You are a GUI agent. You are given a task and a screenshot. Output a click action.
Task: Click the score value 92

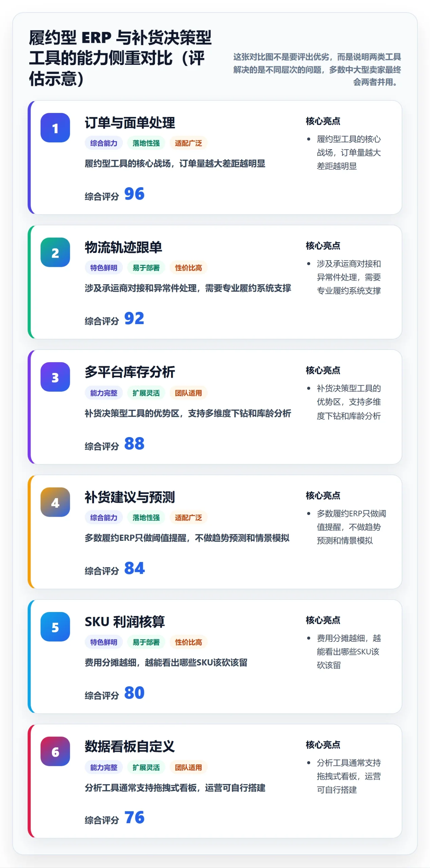click(x=134, y=319)
